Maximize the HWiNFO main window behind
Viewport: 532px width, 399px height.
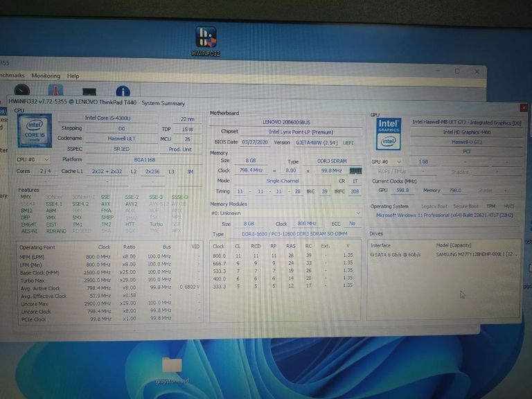[x=457, y=71]
